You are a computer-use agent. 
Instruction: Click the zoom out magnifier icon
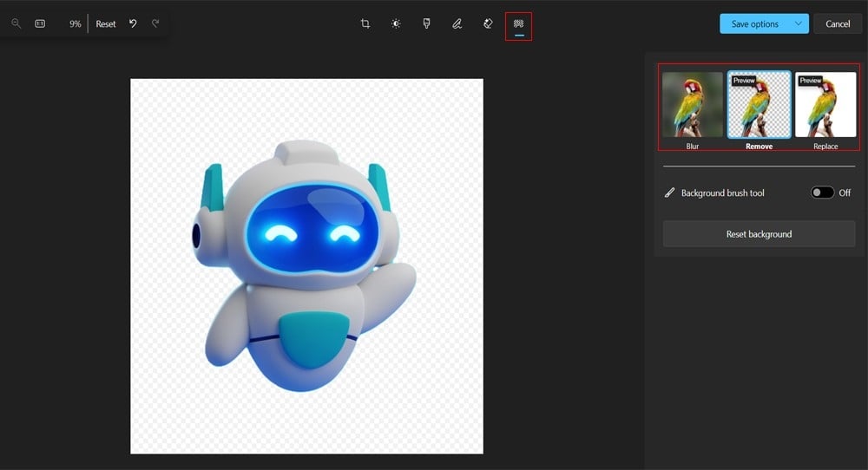16,24
